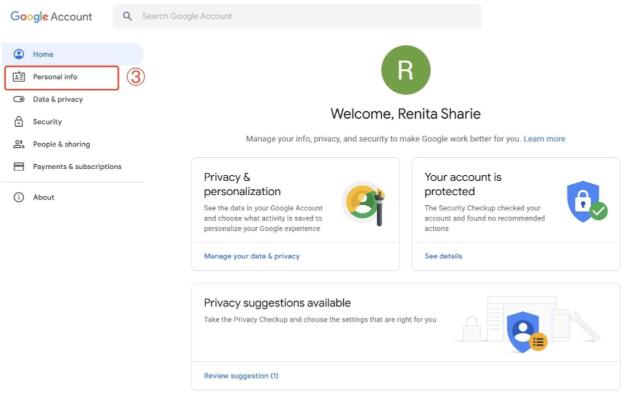Open People & sharing section
The width and height of the screenshot is (627, 397).
point(62,144)
